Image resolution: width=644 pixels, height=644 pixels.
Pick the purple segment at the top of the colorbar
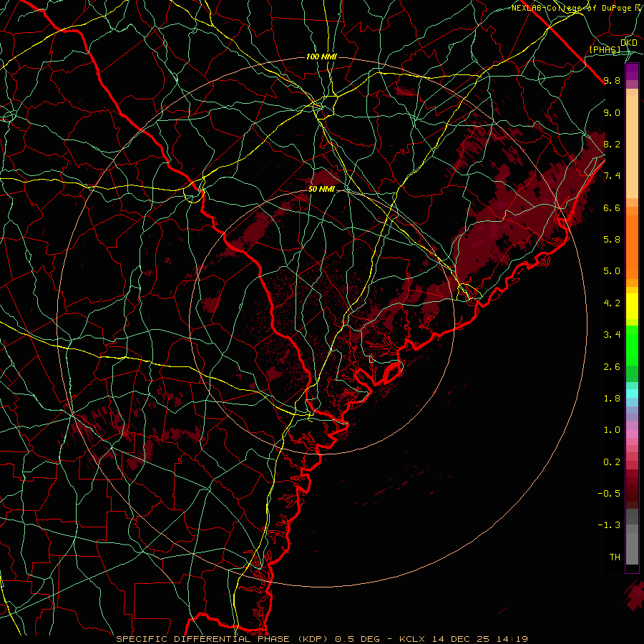click(x=632, y=72)
